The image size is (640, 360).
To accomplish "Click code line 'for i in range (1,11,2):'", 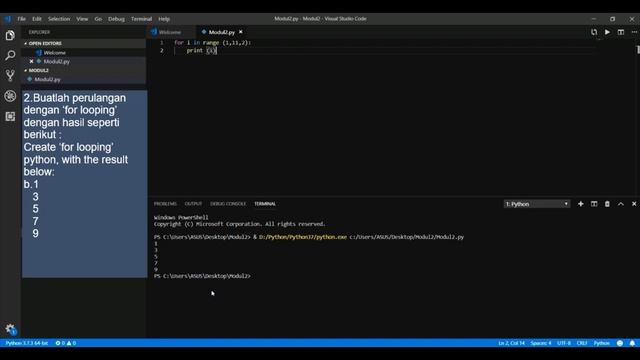I will click(213, 42).
